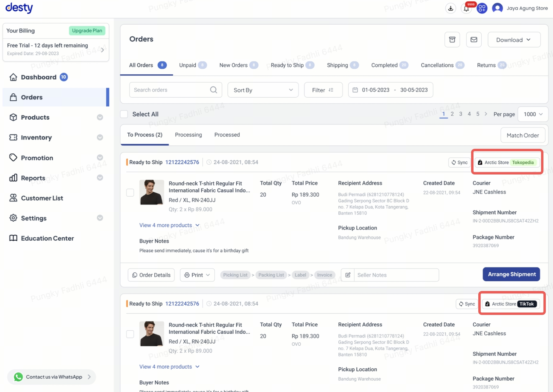This screenshot has width=553, height=392.
Task: Tick the Select All checkbox
Action: (x=124, y=114)
